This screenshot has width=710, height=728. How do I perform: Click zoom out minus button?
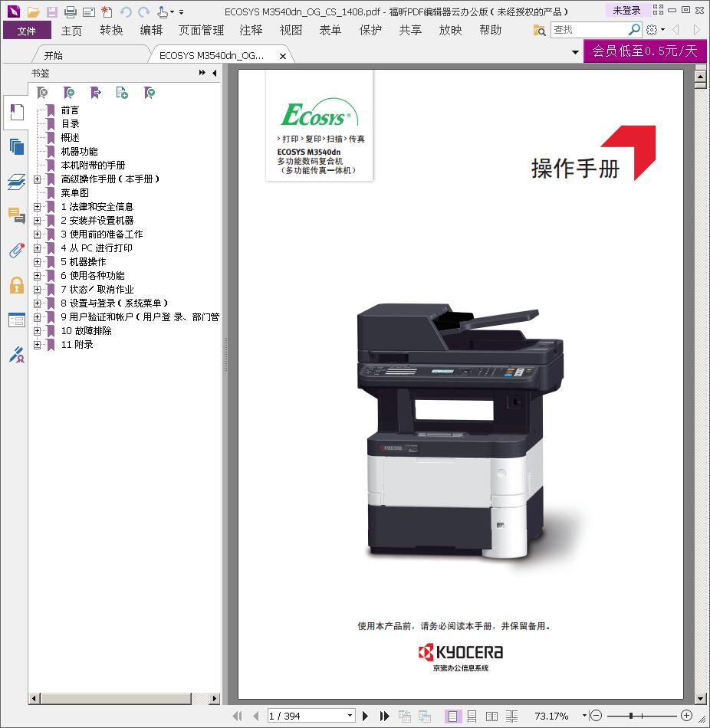597,716
